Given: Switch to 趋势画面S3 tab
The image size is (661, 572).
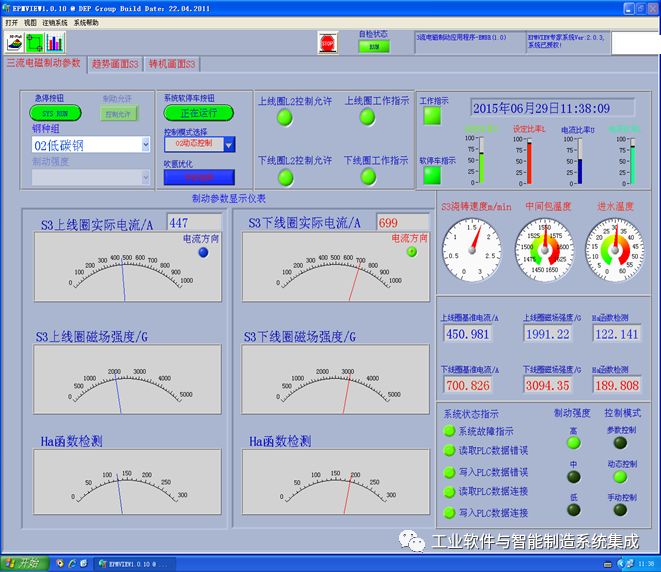Looking at the screenshot, I should coord(115,64).
